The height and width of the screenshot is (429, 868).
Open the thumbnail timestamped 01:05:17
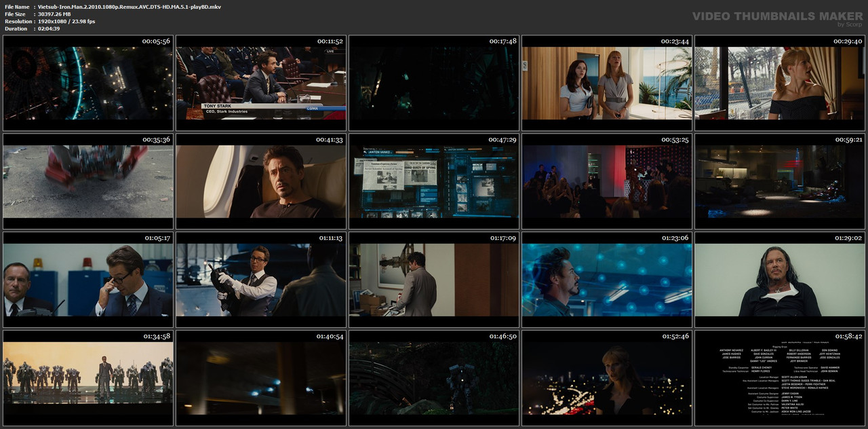pyautogui.click(x=88, y=280)
